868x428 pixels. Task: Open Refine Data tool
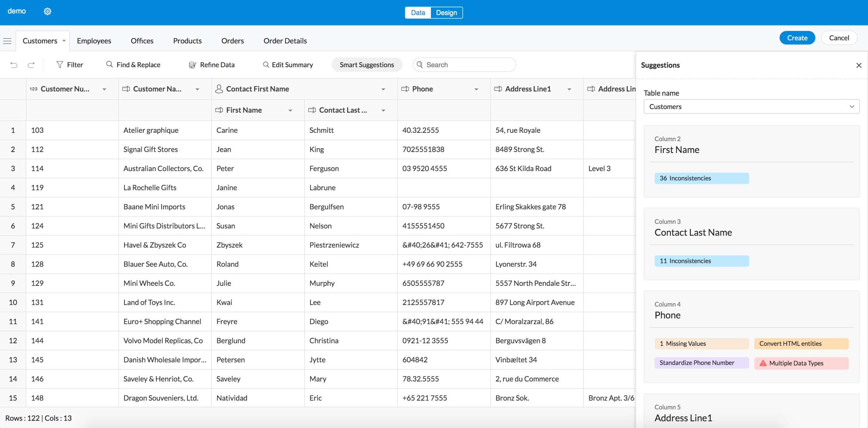pyautogui.click(x=212, y=65)
